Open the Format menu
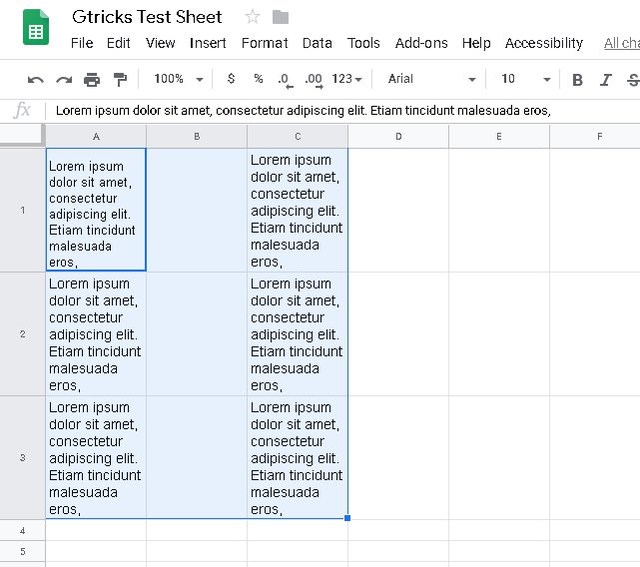Screen dimensions: 640x567 pos(264,43)
